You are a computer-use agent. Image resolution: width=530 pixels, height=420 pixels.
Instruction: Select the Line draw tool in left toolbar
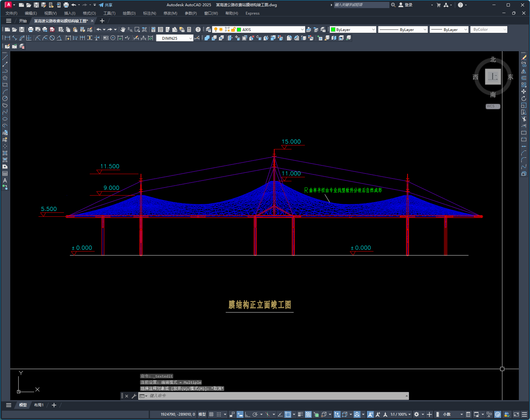click(x=5, y=57)
